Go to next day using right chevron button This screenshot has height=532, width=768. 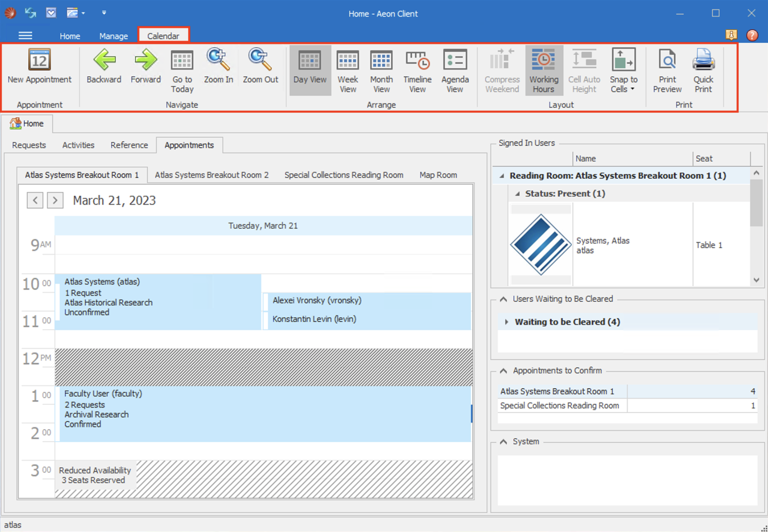(x=55, y=200)
